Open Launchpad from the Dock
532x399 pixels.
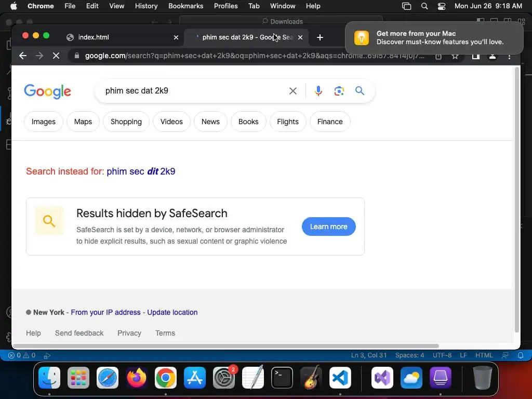[x=78, y=378]
